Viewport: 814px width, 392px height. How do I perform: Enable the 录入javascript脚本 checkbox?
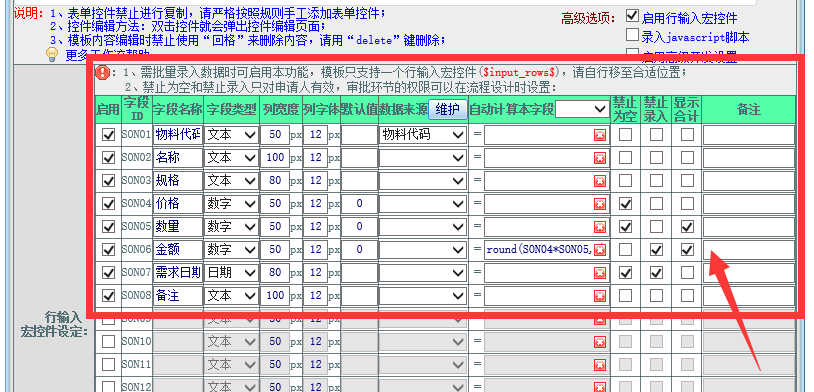(632, 35)
